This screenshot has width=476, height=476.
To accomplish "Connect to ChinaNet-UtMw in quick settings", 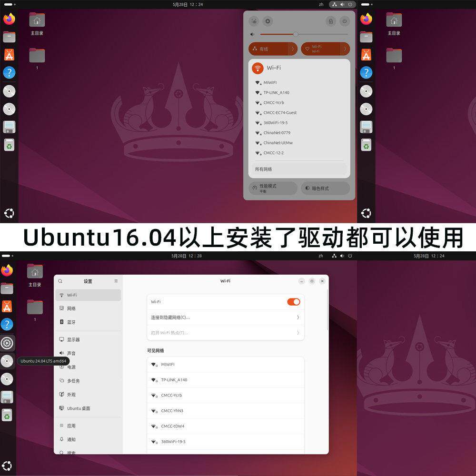I will tap(299, 143).
